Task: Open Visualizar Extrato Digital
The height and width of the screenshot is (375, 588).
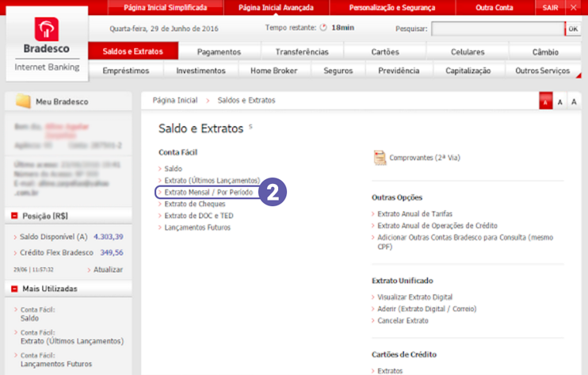Action: (414, 297)
